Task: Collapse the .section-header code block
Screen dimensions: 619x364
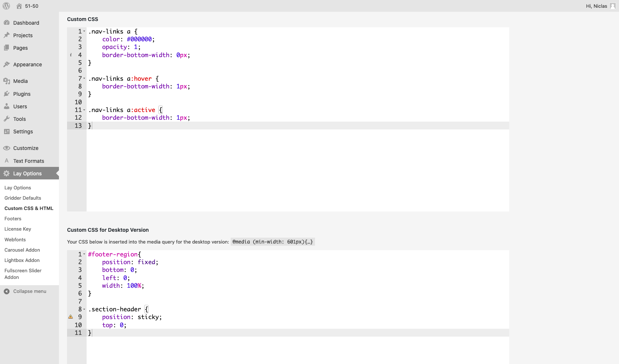Action: tap(84, 309)
